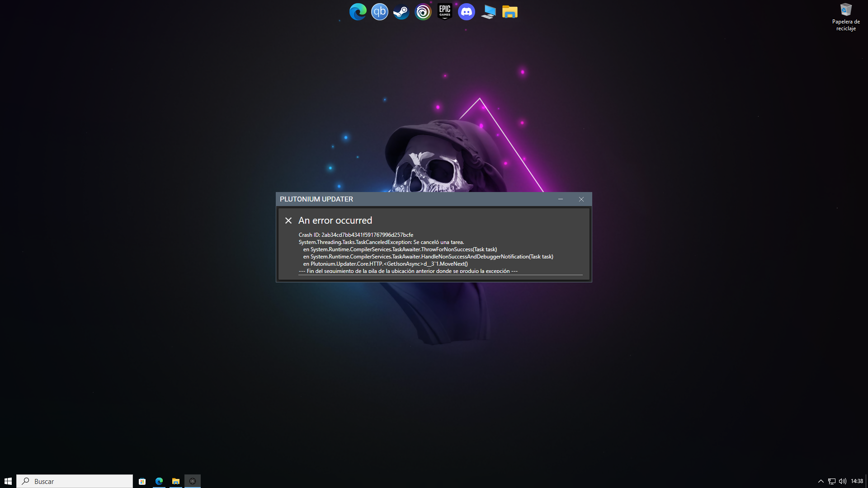Open Discord from the top dock

pyautogui.click(x=467, y=12)
